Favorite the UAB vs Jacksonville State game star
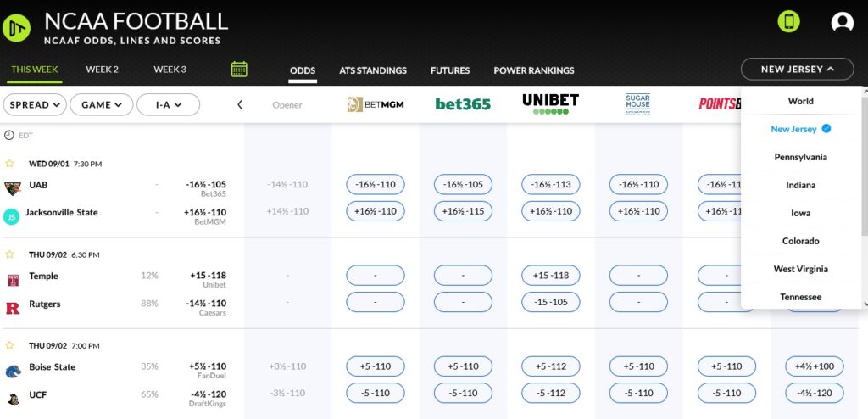 coord(9,164)
